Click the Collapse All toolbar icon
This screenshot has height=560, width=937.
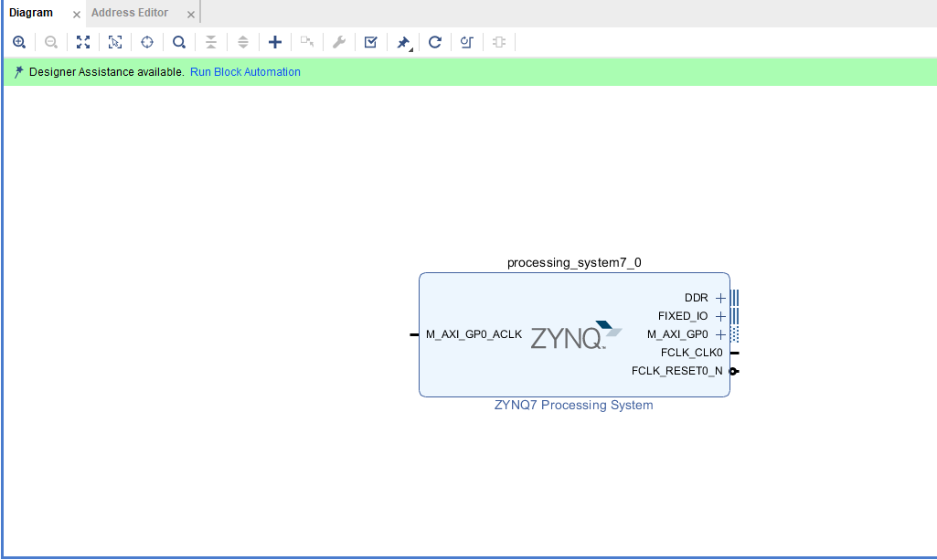click(211, 42)
